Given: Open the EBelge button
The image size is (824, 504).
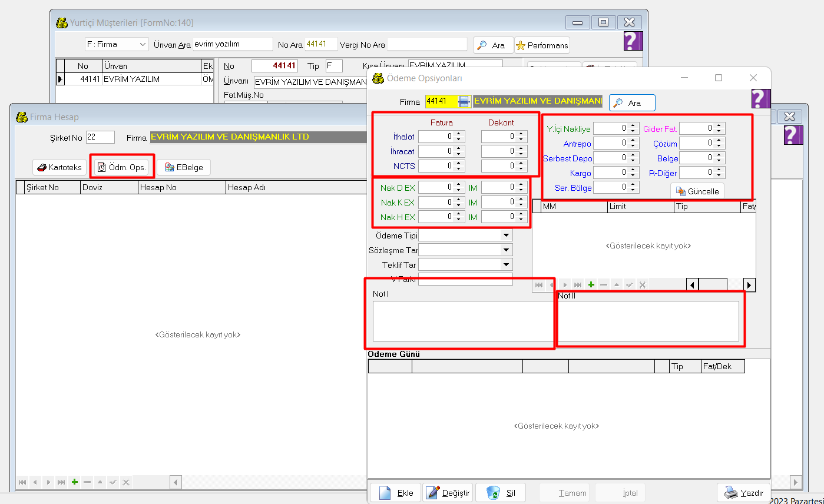Looking at the screenshot, I should point(184,167).
